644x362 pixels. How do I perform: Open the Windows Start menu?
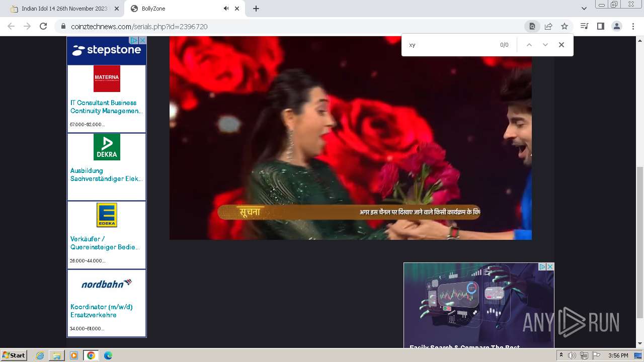(14, 355)
